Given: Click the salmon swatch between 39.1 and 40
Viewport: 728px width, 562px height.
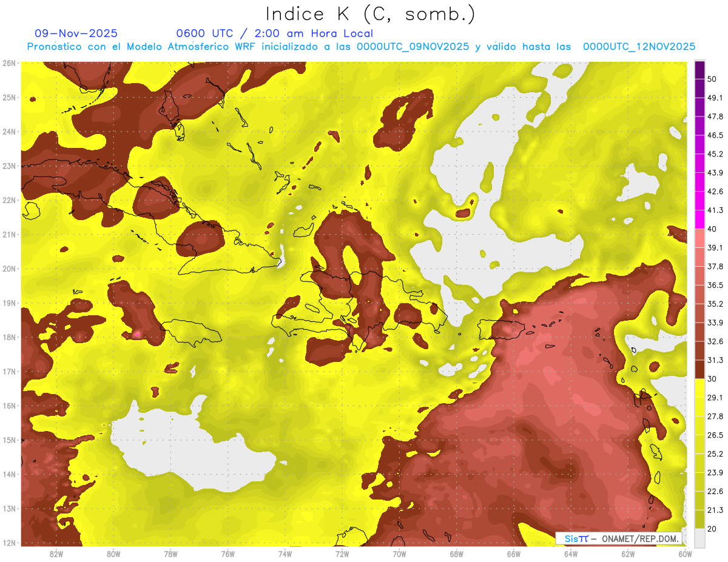Looking at the screenshot, I should click(x=699, y=238).
